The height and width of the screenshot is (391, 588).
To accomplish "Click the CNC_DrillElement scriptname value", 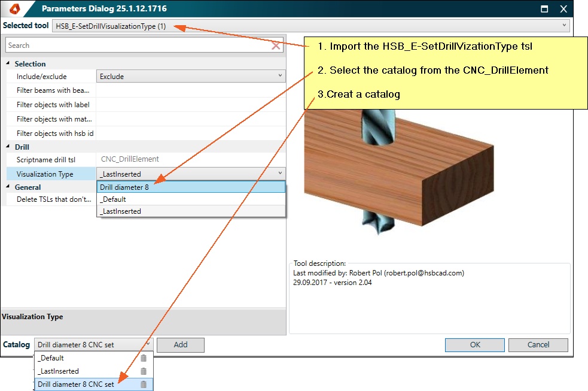I will coord(191,159).
